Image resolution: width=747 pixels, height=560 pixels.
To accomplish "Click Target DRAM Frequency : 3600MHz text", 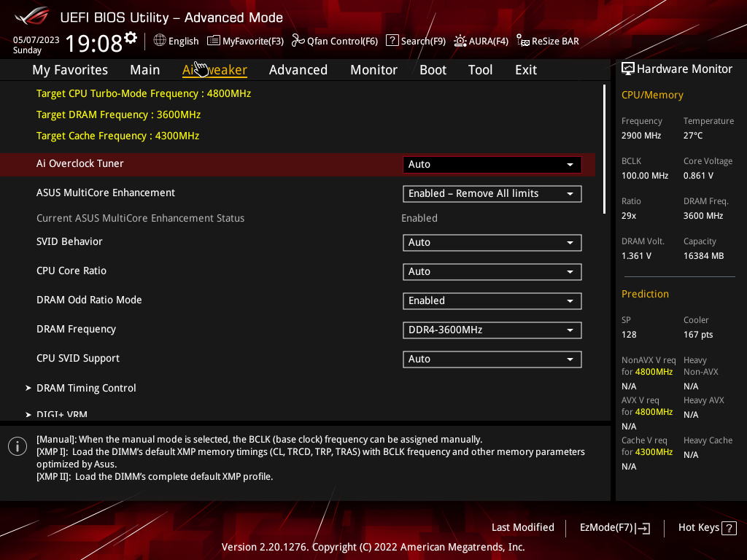I will pyautogui.click(x=119, y=114).
